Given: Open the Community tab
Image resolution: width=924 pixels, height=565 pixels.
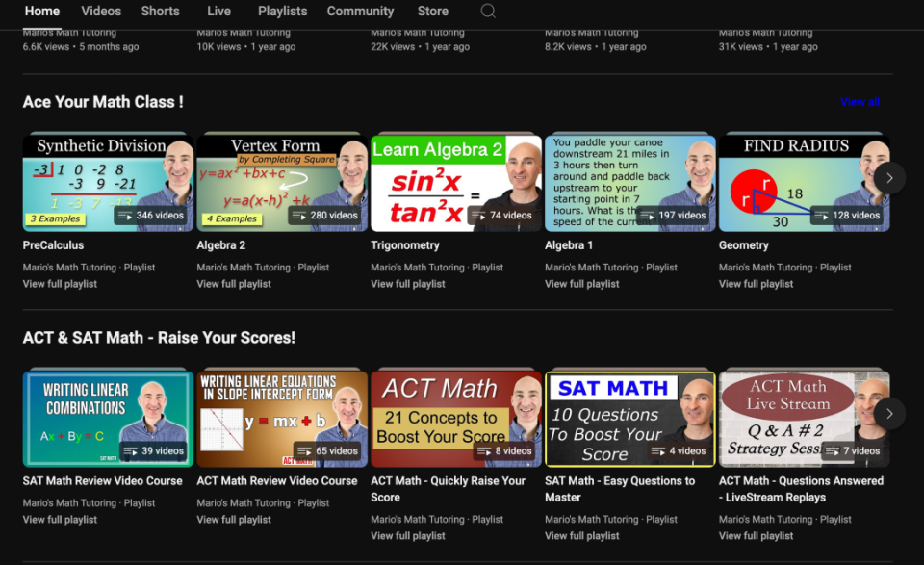Looking at the screenshot, I should (x=360, y=12).
